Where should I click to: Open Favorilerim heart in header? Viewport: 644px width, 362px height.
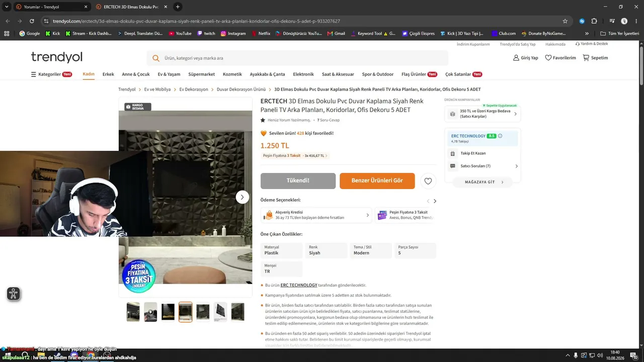tap(560, 58)
